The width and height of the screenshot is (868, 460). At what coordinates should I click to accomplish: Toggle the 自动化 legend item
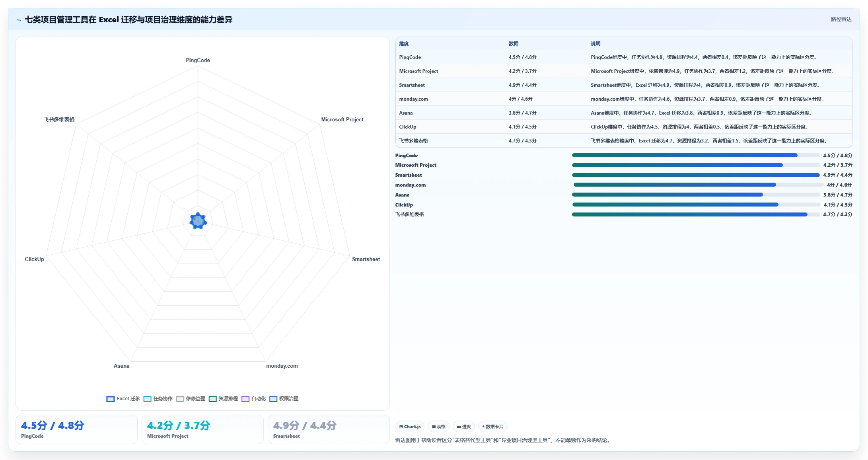[x=253, y=399]
